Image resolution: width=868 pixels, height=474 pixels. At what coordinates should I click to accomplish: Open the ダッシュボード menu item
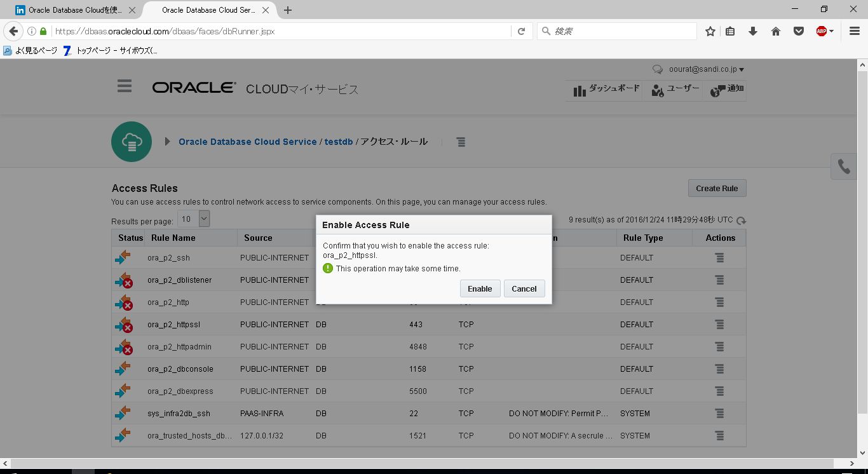[606, 90]
